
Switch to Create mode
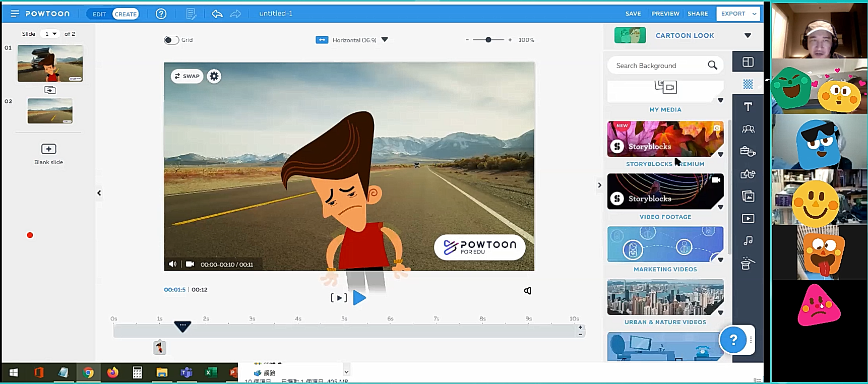click(x=126, y=14)
